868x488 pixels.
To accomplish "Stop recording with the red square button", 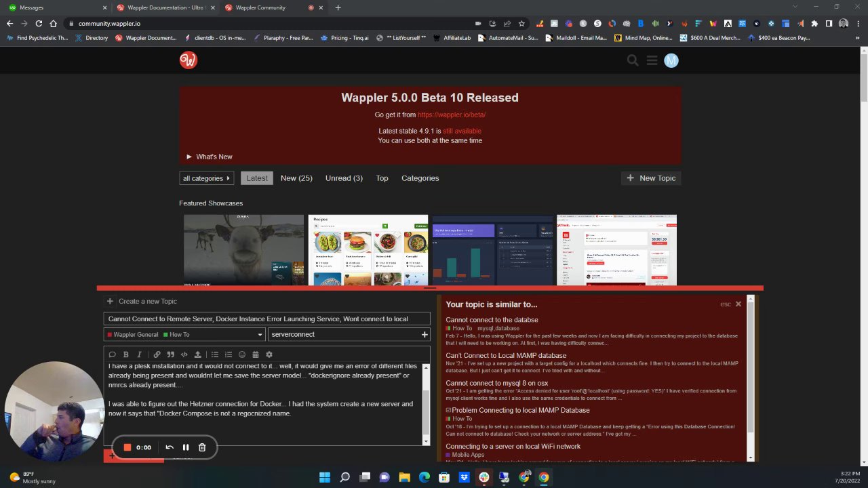I will point(127,447).
